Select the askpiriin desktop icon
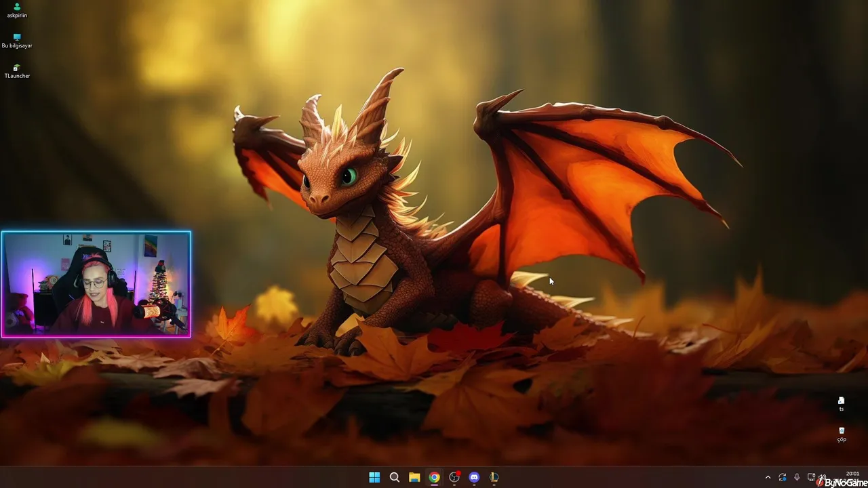Viewport: 868px width, 488px height. tap(17, 10)
